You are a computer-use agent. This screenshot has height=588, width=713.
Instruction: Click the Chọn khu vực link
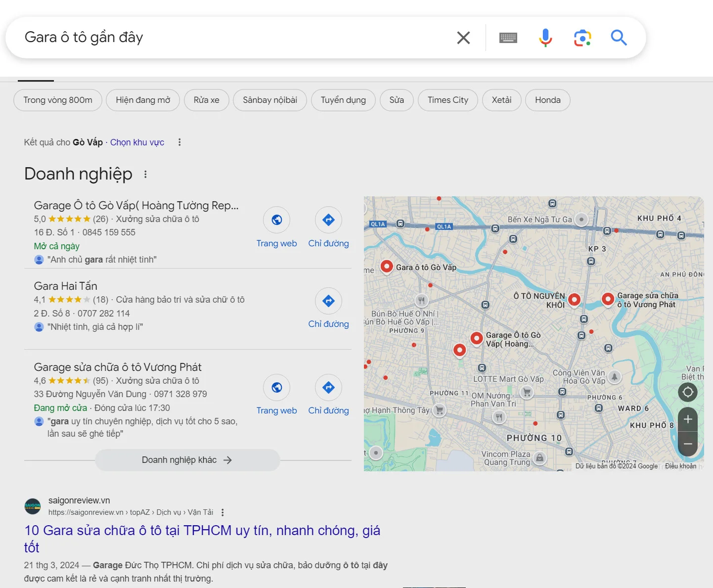(137, 142)
